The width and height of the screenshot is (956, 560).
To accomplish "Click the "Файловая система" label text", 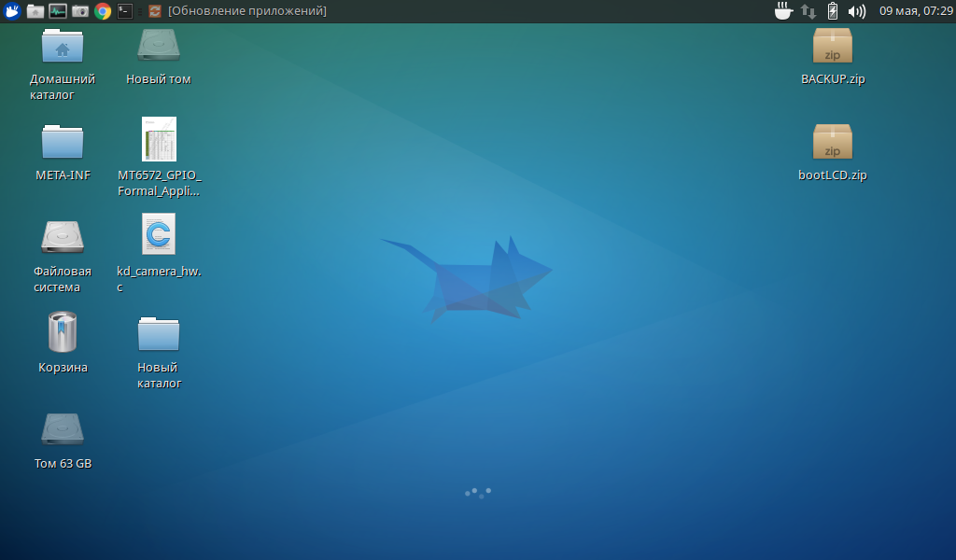I will [x=63, y=279].
